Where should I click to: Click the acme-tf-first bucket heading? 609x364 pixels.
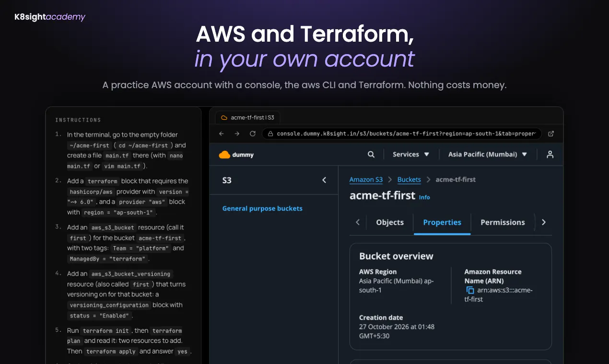pos(383,195)
